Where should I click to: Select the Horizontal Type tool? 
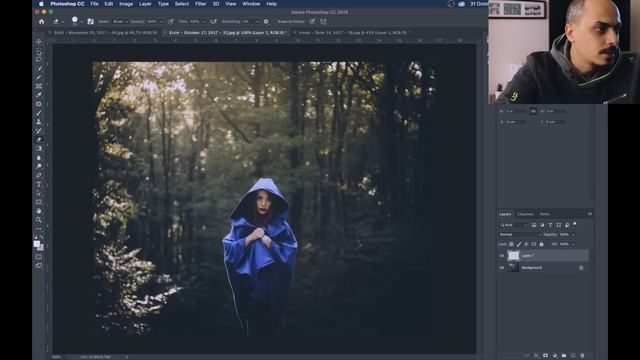click(39, 184)
